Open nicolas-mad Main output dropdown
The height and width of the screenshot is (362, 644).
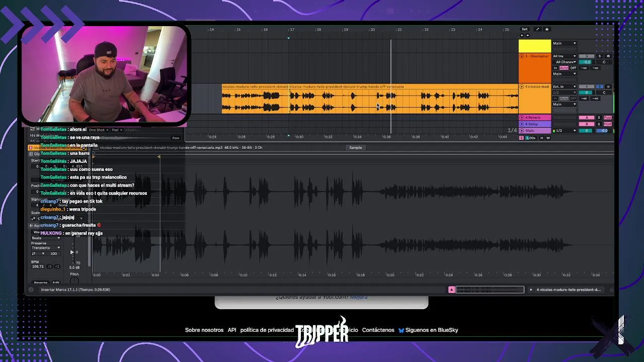click(565, 104)
